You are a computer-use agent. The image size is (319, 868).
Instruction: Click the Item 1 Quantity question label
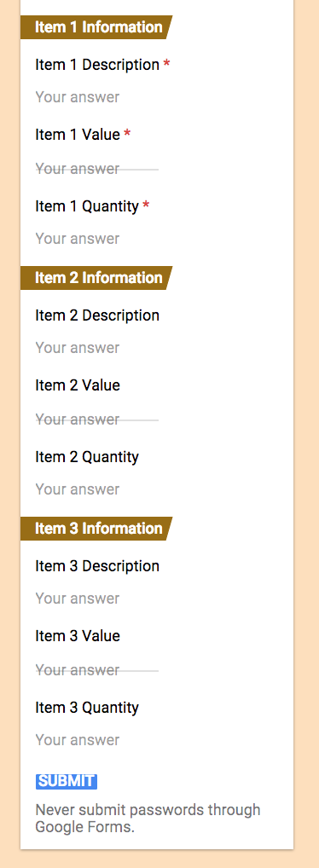[87, 206]
